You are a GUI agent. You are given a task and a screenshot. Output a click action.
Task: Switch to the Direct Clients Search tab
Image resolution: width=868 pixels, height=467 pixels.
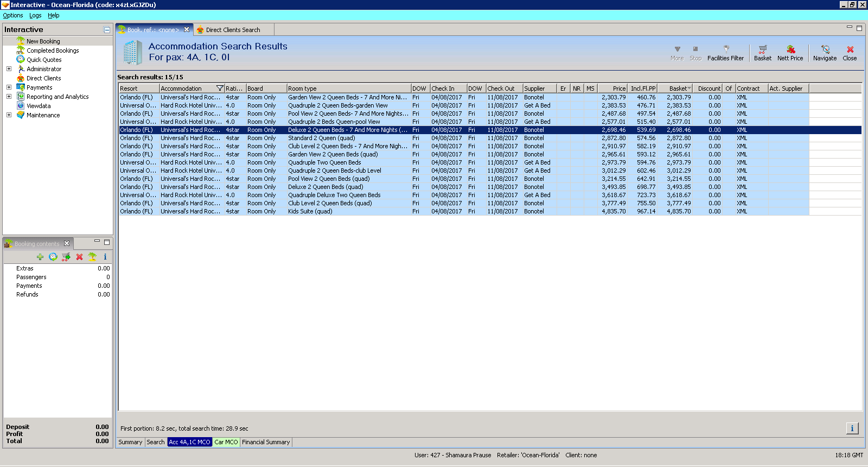click(233, 30)
